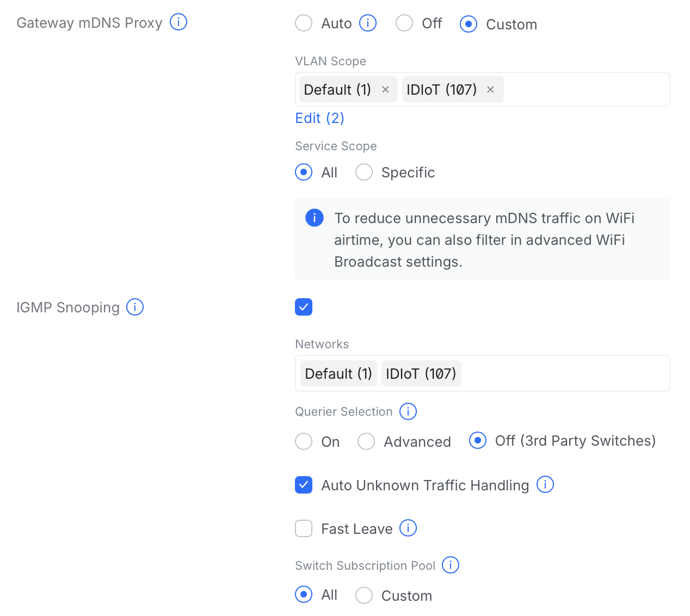The height and width of the screenshot is (616, 690).
Task: Remove Default (1) from VLAN Scope
Action: click(x=385, y=90)
